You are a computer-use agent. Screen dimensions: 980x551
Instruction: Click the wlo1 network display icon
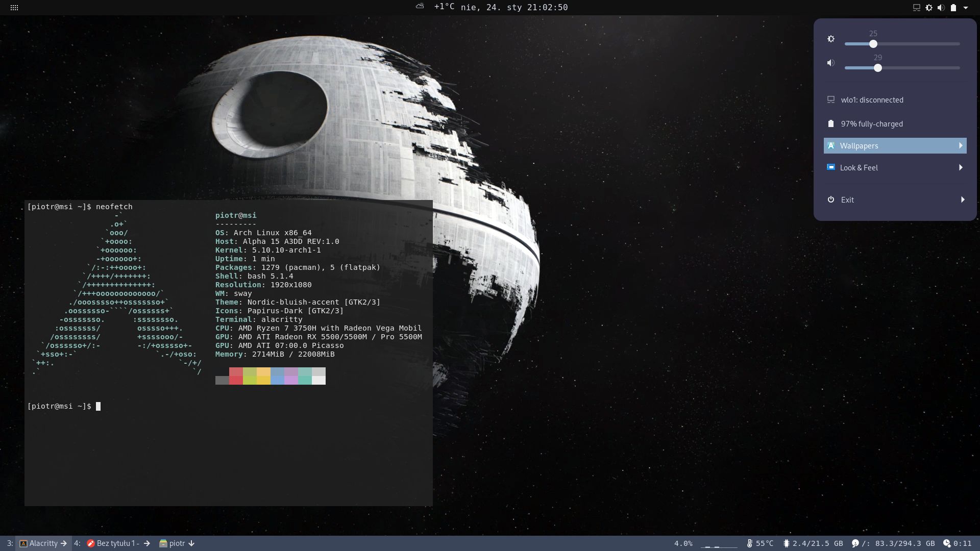coord(830,99)
